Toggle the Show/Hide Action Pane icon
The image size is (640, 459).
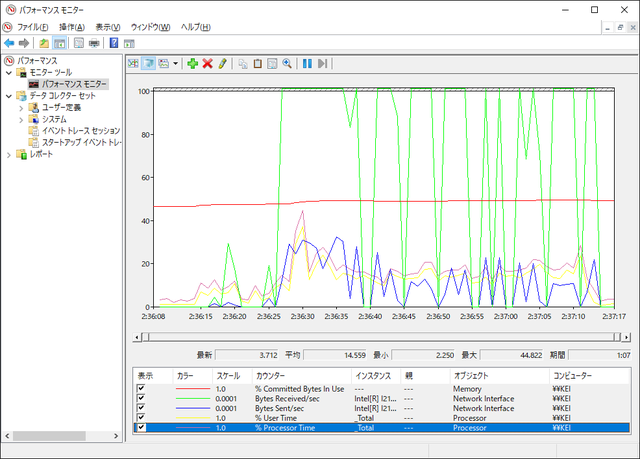coord(129,43)
